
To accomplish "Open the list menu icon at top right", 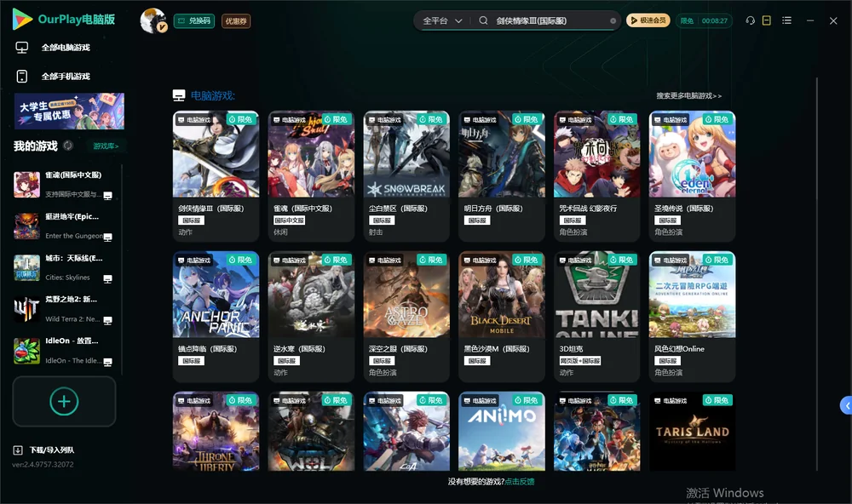I will click(786, 20).
